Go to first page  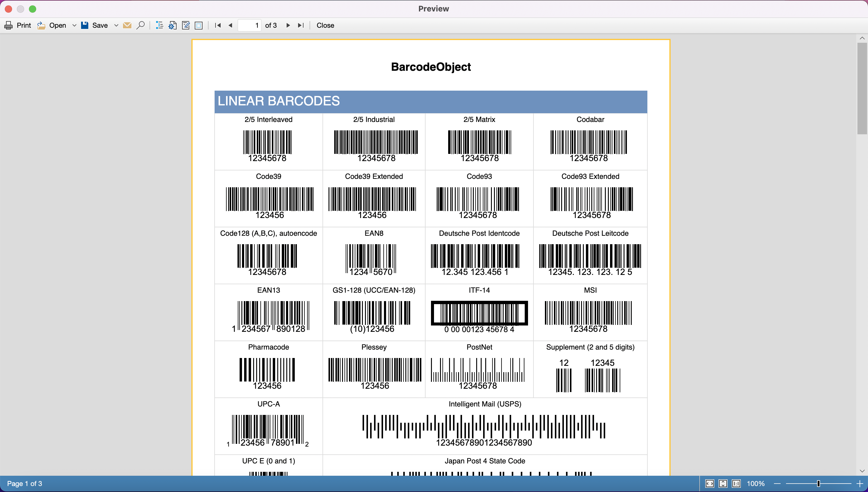[218, 25]
